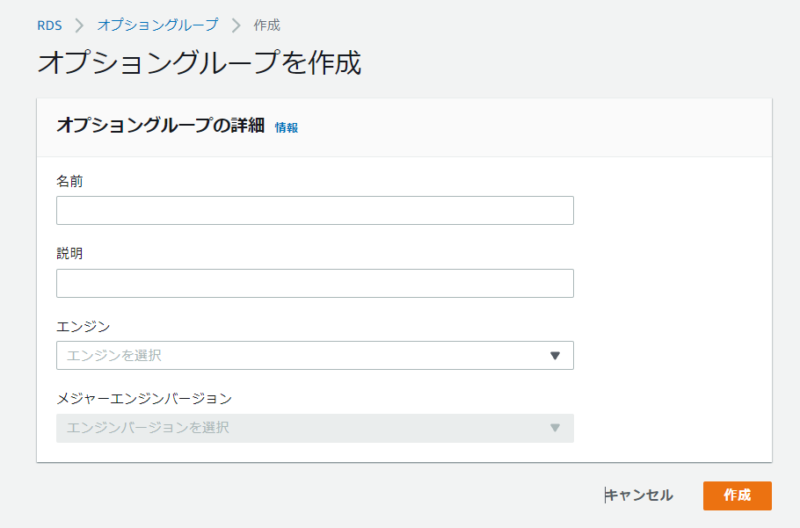This screenshot has width=800, height=528.
Task: Click the 作成 breadcrumb text
Action: (x=267, y=25)
